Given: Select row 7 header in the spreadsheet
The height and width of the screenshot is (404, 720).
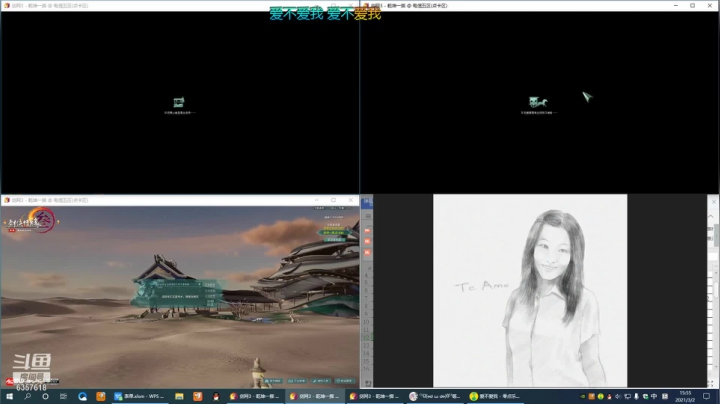Looking at the screenshot, I should tap(366, 298).
